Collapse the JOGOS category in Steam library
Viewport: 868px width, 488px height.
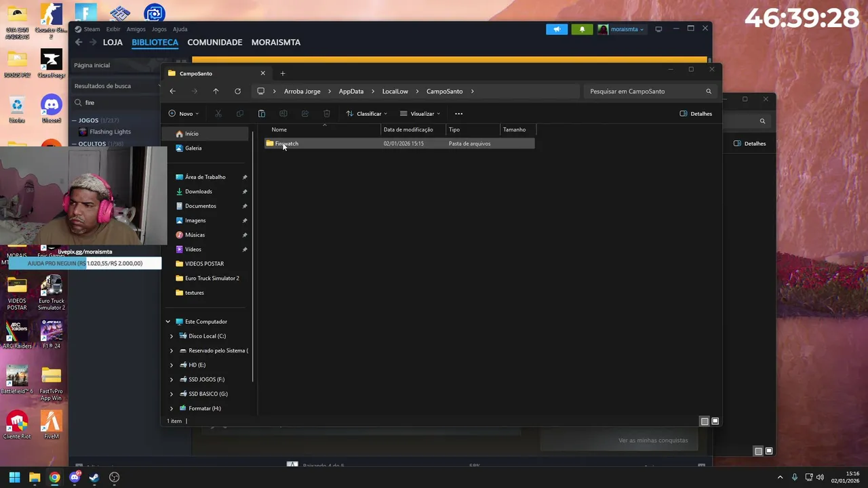tap(75, 121)
